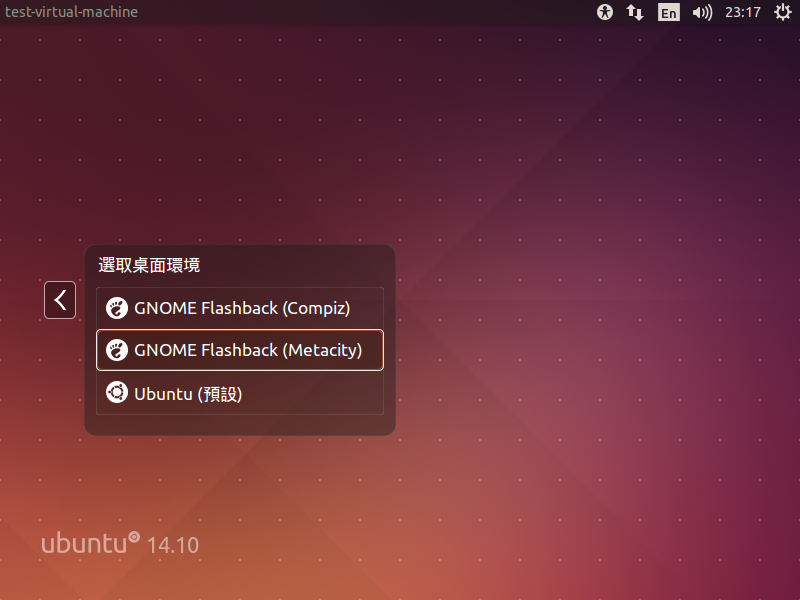Screen dimensions: 800x600
Task: Open the power gear session menu
Action: [x=782, y=12]
